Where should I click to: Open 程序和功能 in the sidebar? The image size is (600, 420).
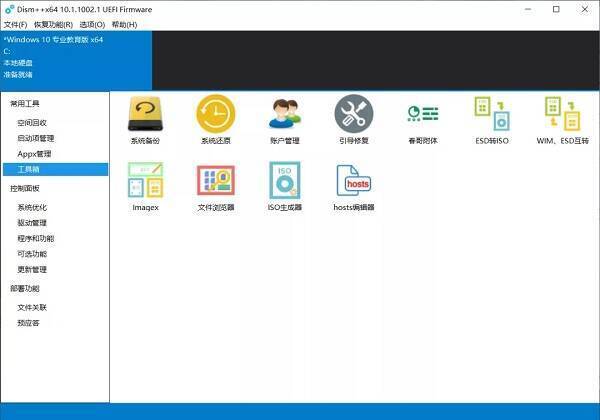coord(36,238)
